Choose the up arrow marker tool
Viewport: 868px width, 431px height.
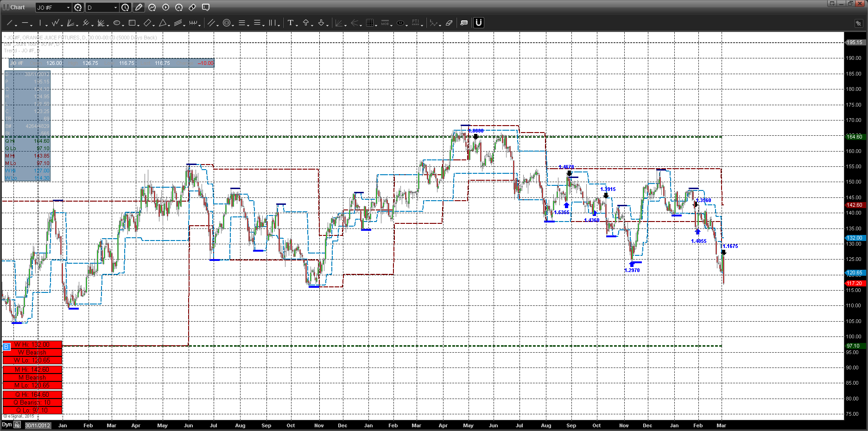(306, 23)
